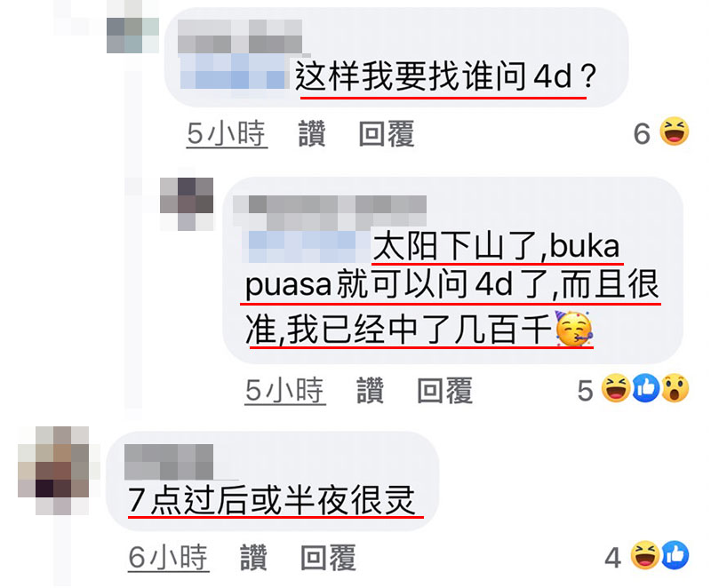Like the buka puasa reply with 讚
The width and height of the screenshot is (711, 588).
[x=370, y=391]
